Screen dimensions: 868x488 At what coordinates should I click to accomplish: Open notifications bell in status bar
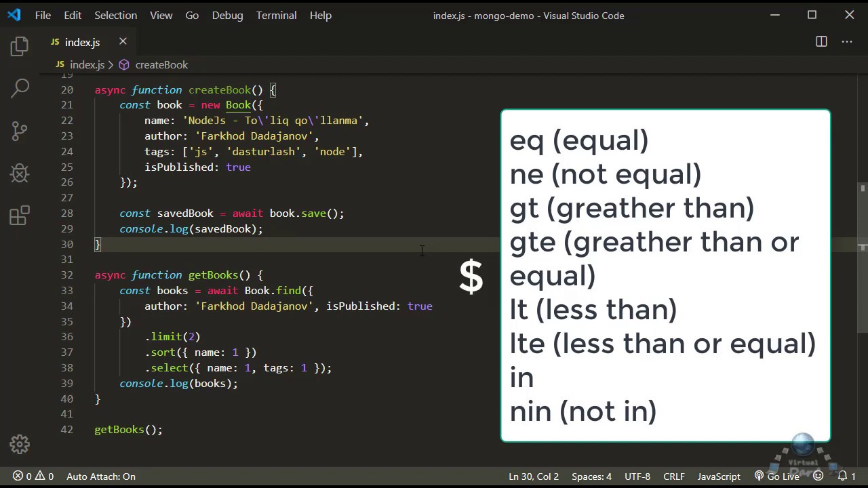pyautogui.click(x=846, y=476)
